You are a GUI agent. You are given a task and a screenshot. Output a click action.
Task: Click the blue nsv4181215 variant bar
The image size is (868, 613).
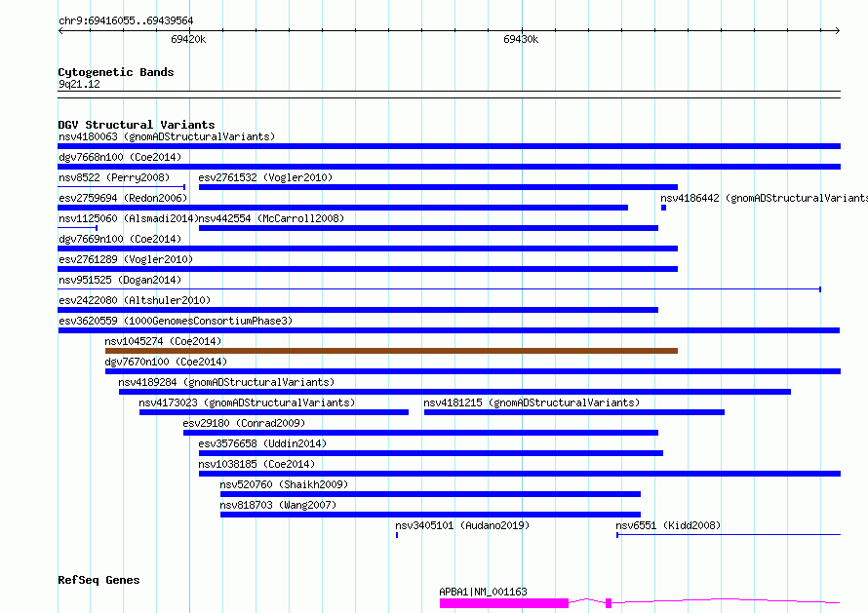[x=574, y=412]
